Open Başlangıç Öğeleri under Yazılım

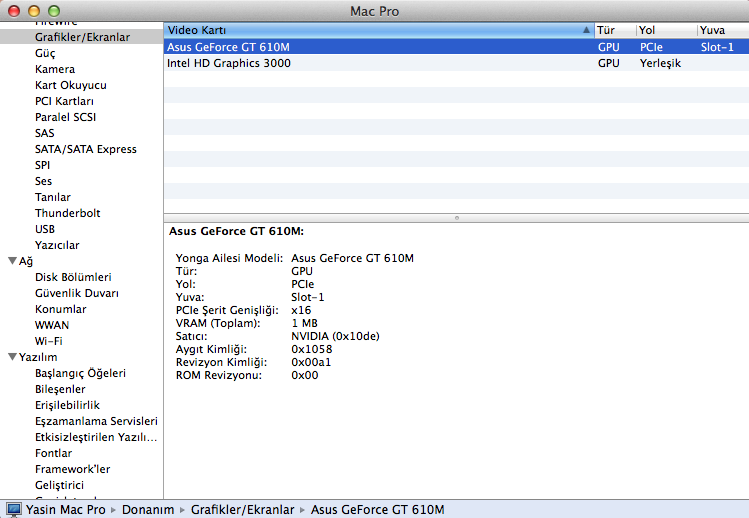point(80,373)
